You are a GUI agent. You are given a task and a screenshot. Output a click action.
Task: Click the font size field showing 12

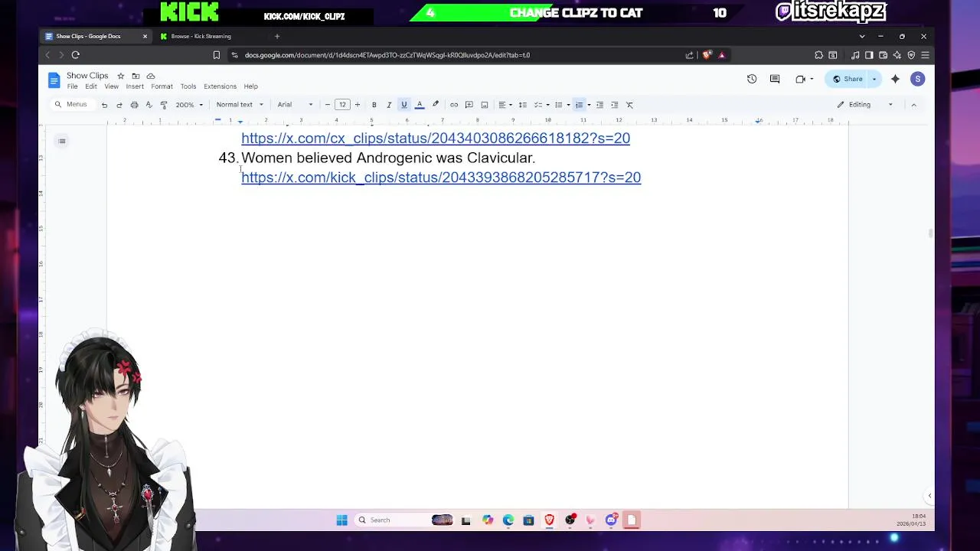tap(342, 105)
